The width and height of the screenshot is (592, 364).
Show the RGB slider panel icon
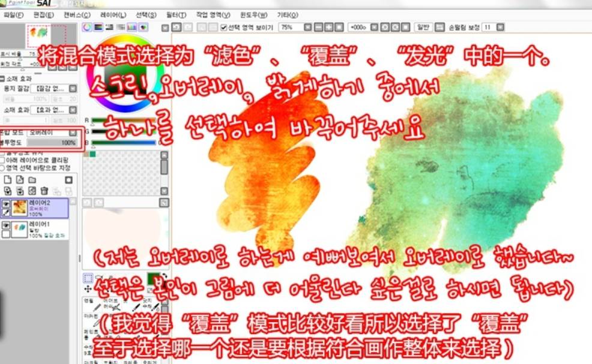[98, 27]
